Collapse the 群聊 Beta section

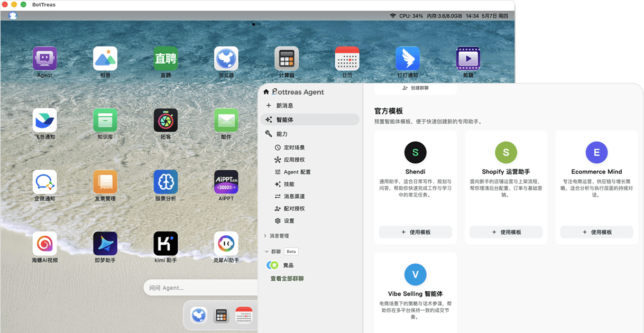coord(282,252)
